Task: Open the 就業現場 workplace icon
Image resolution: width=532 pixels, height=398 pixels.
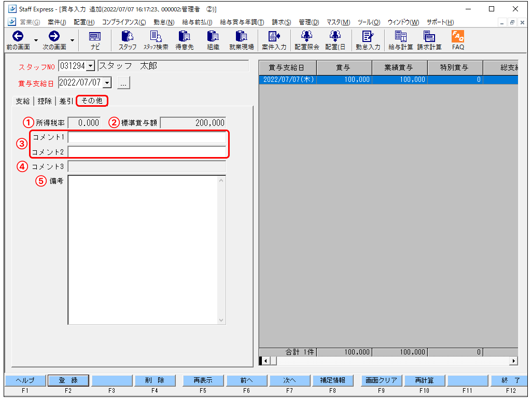Action: pyautogui.click(x=241, y=36)
